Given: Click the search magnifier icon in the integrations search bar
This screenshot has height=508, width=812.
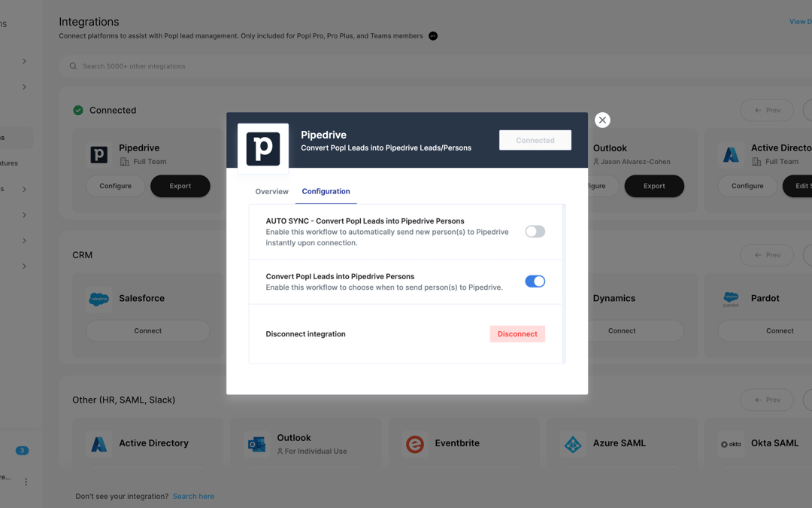Looking at the screenshot, I should point(72,65).
